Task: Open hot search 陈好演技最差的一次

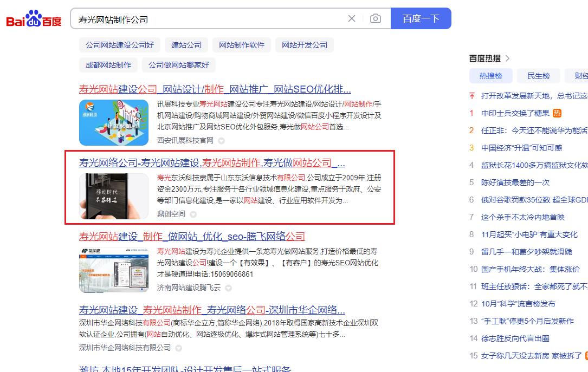Action: click(x=515, y=182)
